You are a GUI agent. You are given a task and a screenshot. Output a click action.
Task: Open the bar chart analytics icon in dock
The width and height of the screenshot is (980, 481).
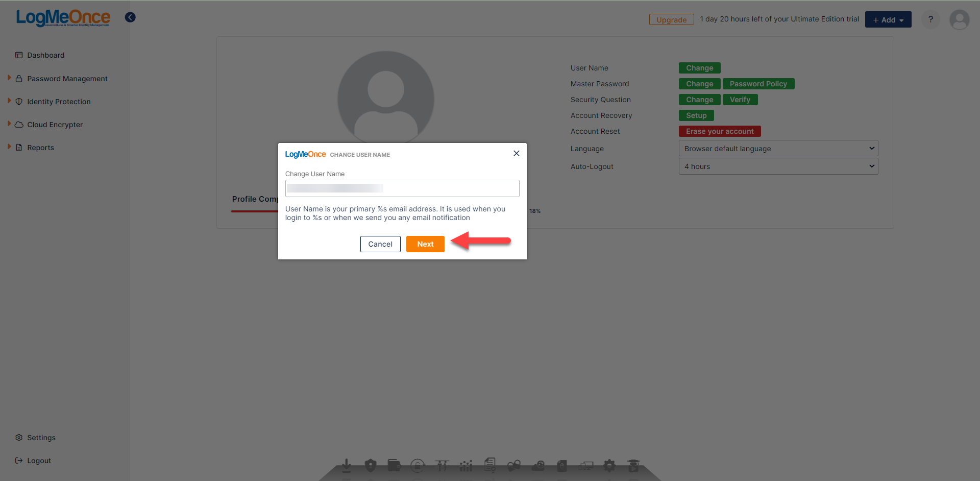tap(466, 465)
